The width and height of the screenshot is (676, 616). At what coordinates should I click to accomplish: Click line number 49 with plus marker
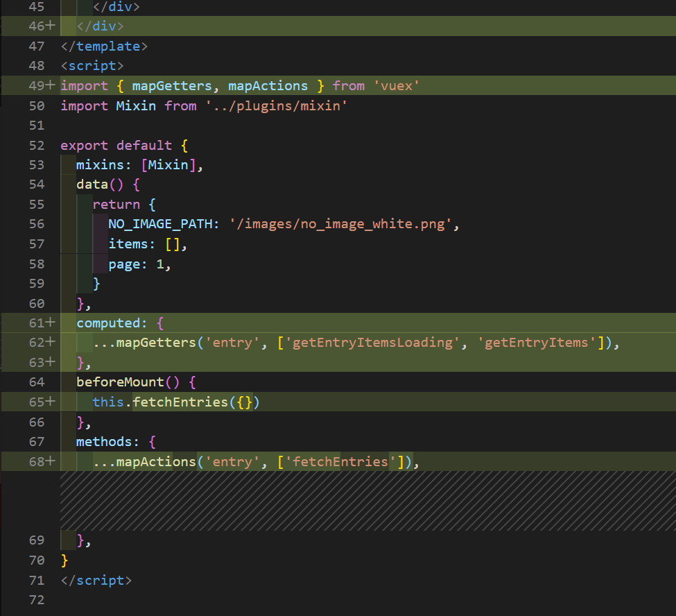point(42,86)
